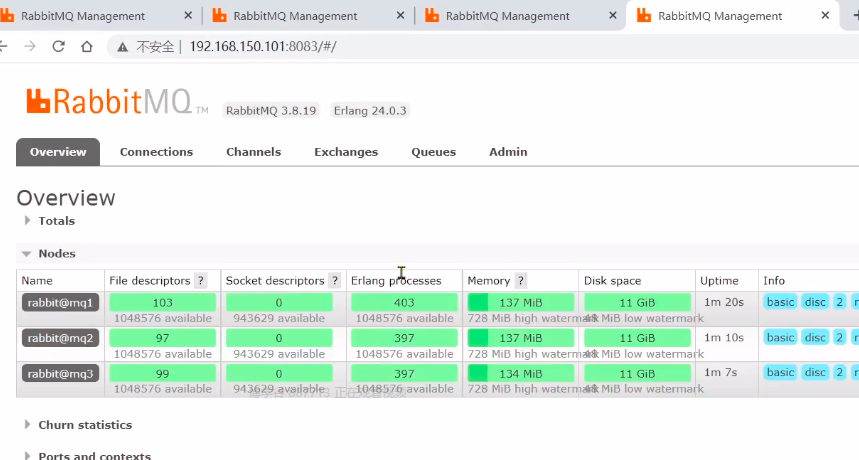This screenshot has height=460, width=859.
Task: Switch to the third RabbitMQ Management browser tab
Action: tap(507, 16)
